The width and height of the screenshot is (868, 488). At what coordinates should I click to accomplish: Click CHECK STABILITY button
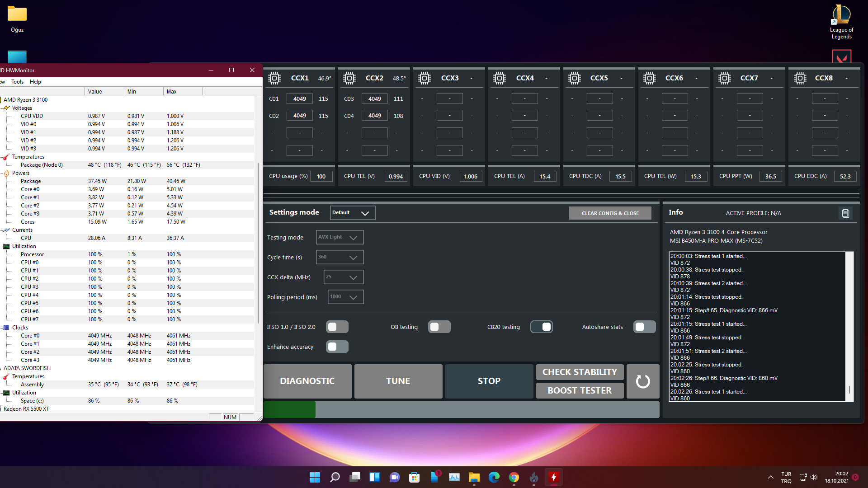pos(580,372)
